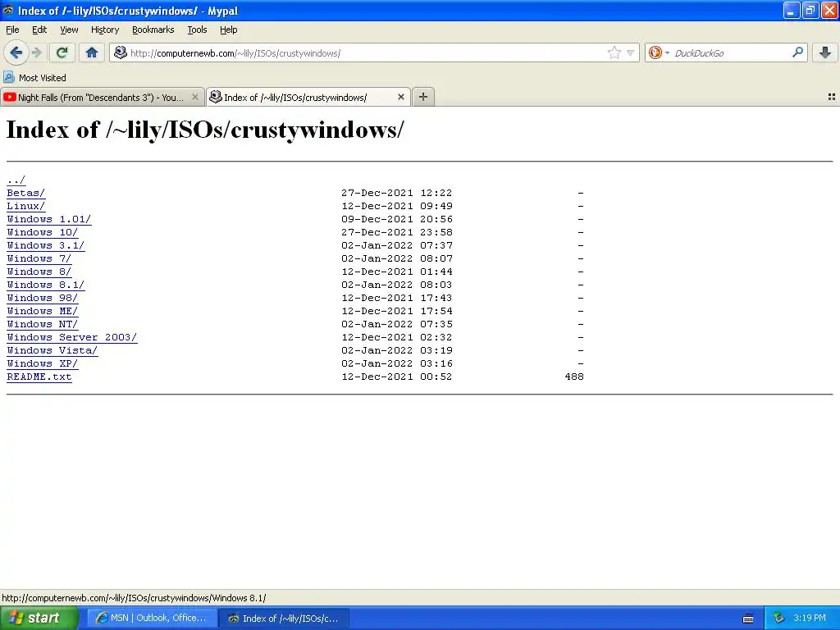This screenshot has height=630, width=840.
Task: Open the Windows 10/ folder link
Action: [43, 232]
